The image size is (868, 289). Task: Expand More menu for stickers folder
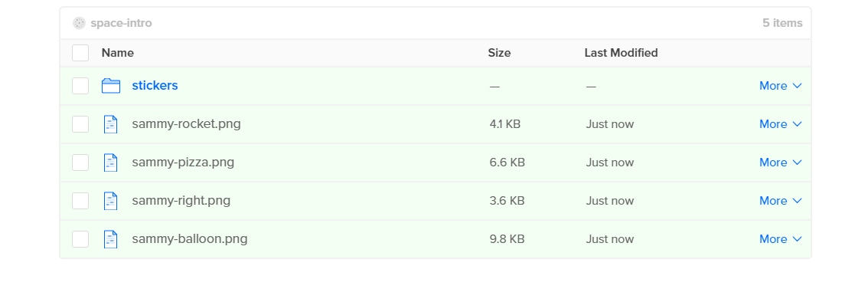tap(781, 86)
